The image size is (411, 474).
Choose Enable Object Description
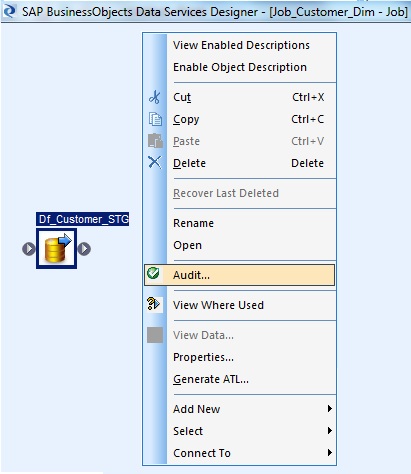(240, 67)
